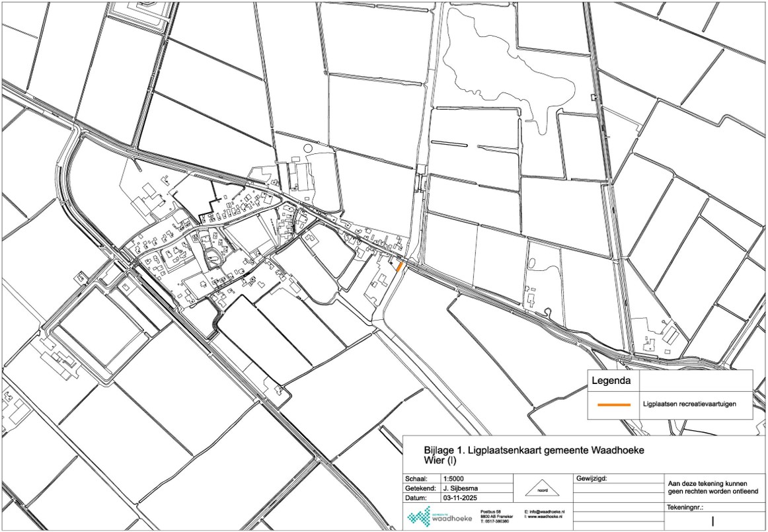Click the Tekeningnr. field value
Viewport: 768px width, 532px height.
(x=712, y=521)
